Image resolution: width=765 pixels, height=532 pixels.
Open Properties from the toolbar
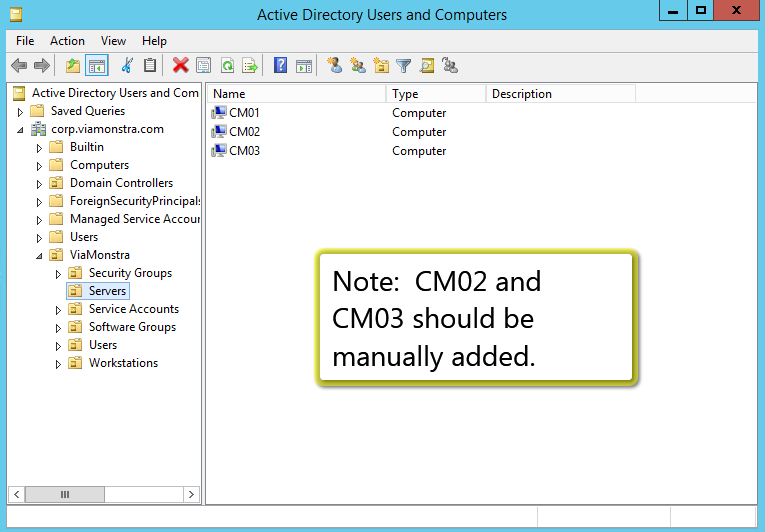tap(204, 66)
